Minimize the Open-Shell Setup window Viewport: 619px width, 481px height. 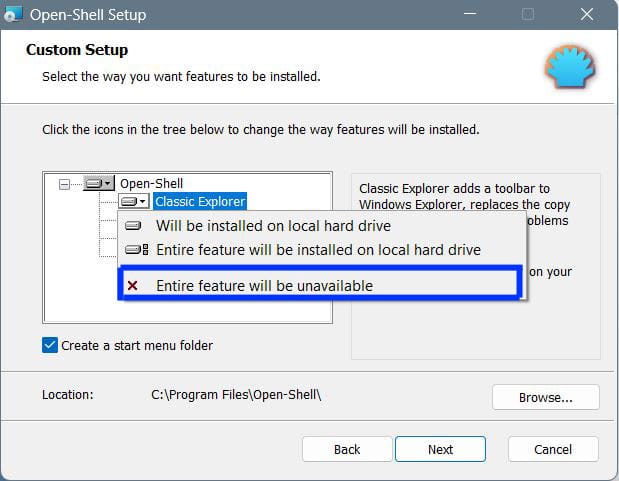(469, 14)
